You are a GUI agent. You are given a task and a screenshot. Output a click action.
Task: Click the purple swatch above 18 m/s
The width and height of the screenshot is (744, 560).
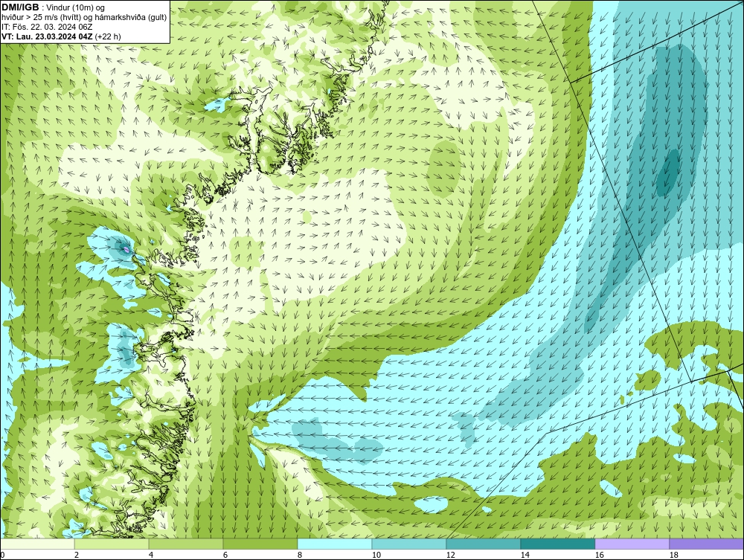click(706, 544)
